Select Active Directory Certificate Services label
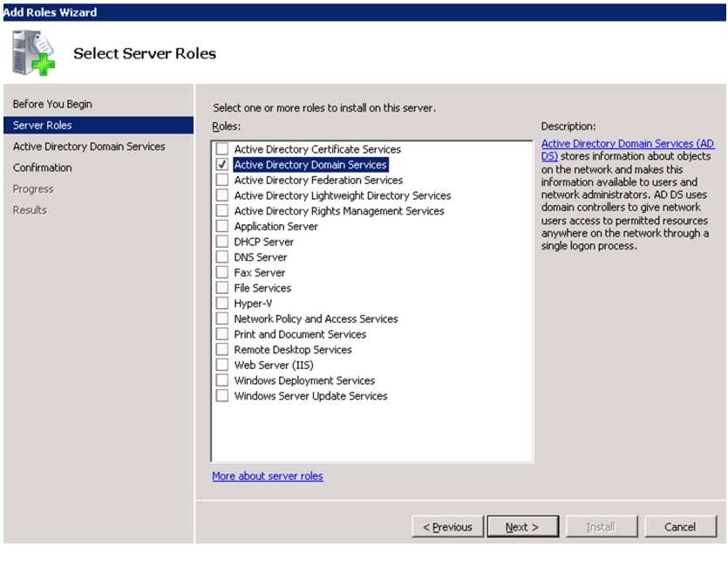728x561 pixels. coord(317,149)
